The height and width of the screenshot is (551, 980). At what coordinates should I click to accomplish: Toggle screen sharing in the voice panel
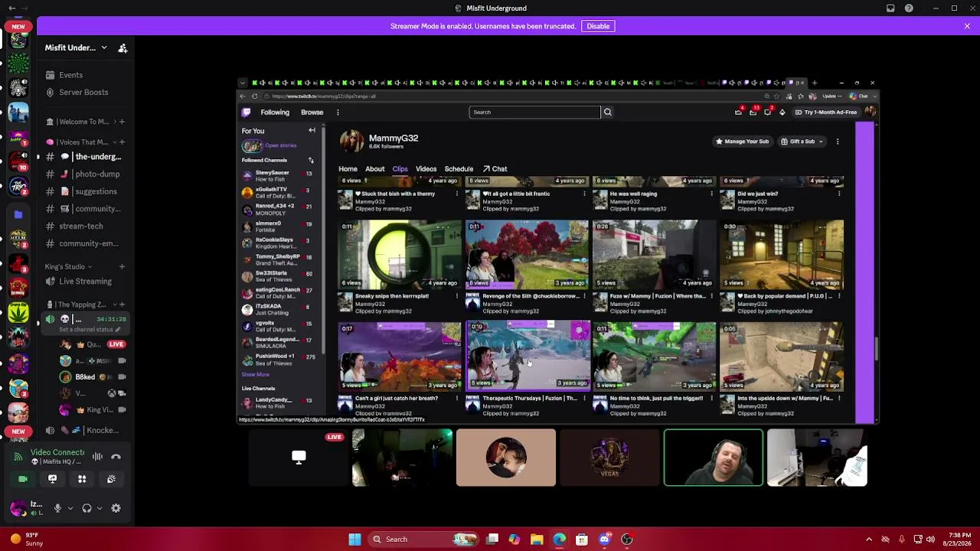click(x=52, y=479)
